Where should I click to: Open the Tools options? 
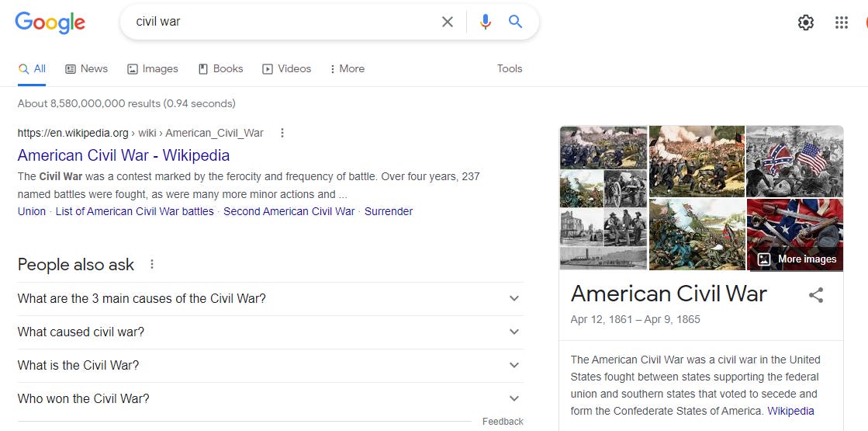(x=510, y=68)
